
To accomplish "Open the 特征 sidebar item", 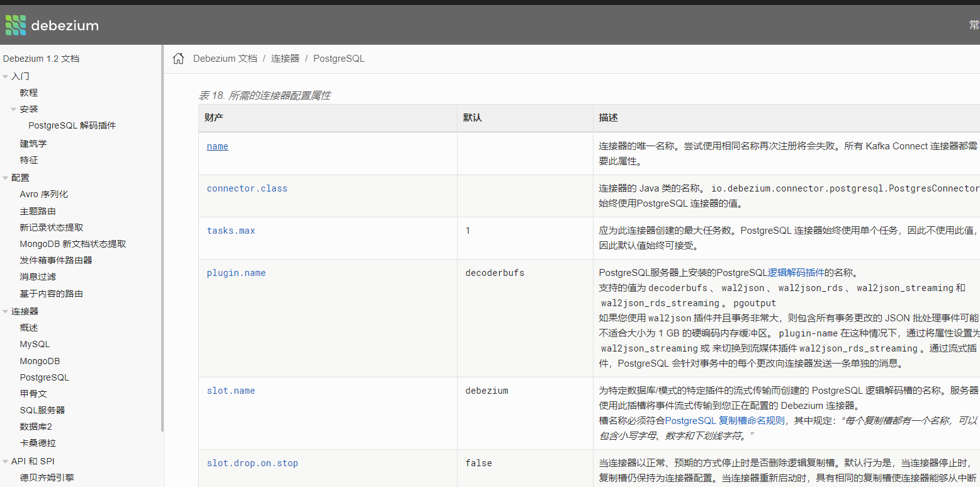I will point(29,160).
